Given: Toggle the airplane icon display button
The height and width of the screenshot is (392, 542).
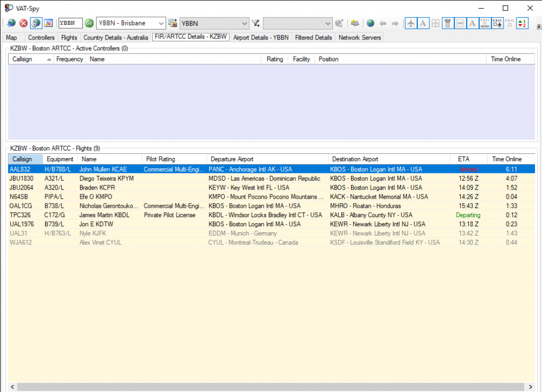Looking at the screenshot, I should coord(411,23).
